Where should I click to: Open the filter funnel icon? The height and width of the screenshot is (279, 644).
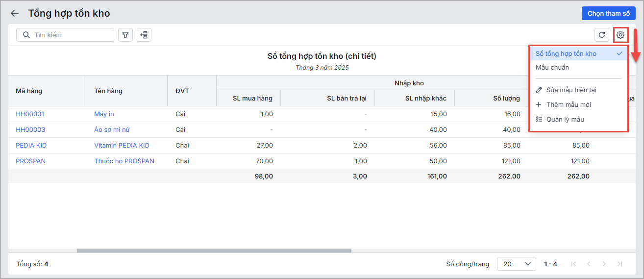tap(125, 35)
